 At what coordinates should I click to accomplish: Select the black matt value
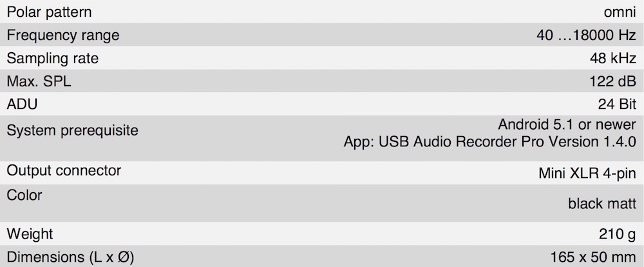[602, 203]
